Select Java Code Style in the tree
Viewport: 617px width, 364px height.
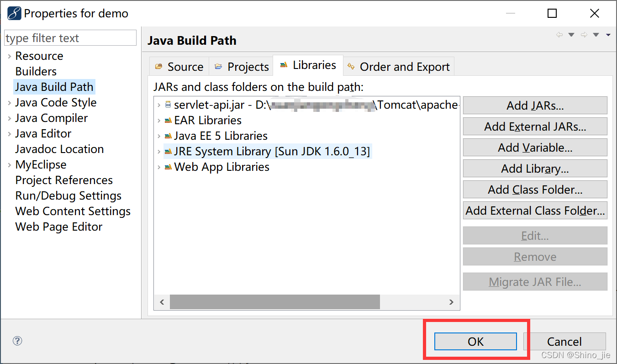point(56,103)
